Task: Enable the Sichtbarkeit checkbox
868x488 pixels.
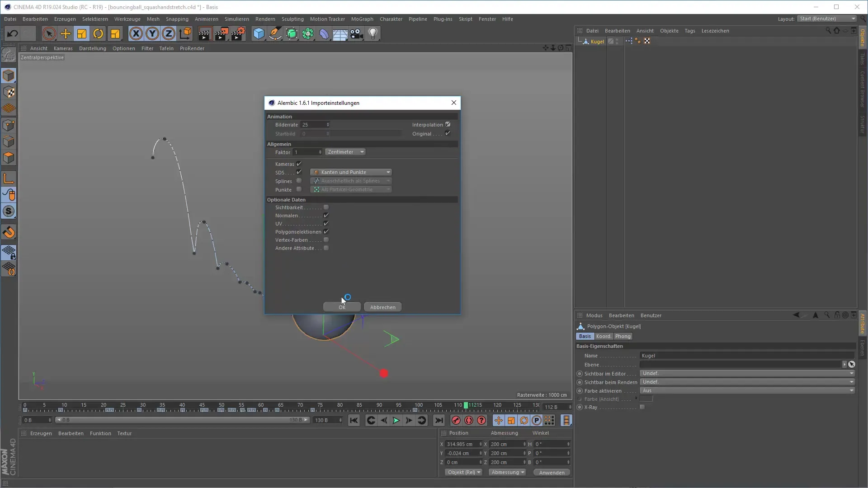Action: click(326, 207)
